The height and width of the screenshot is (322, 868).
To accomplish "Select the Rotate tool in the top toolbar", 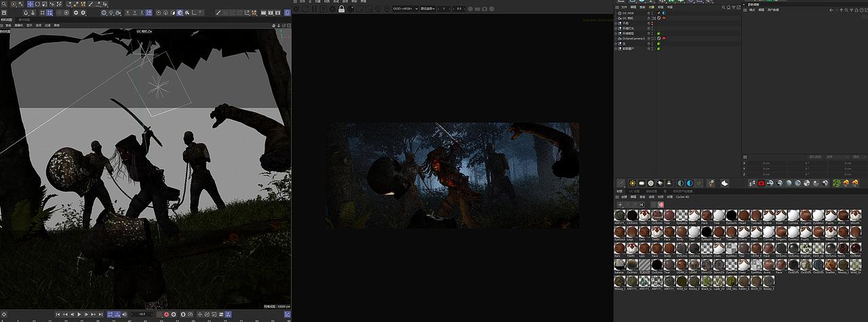I will coord(37,4).
